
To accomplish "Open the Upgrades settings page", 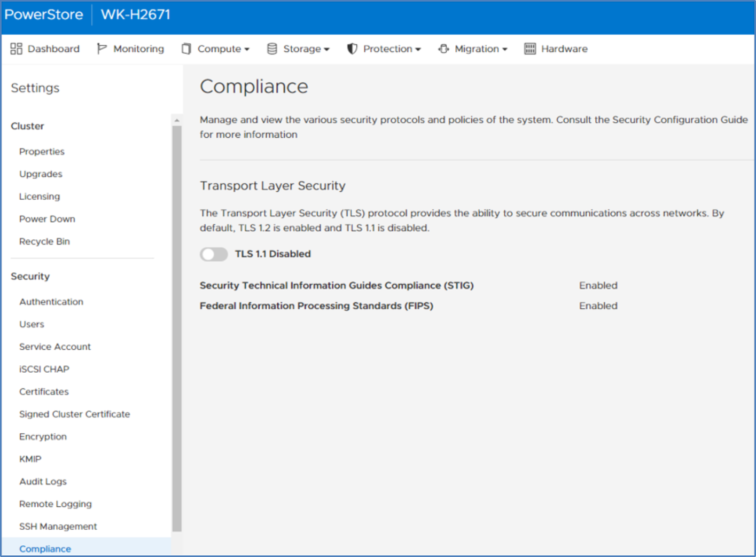I will click(x=41, y=174).
